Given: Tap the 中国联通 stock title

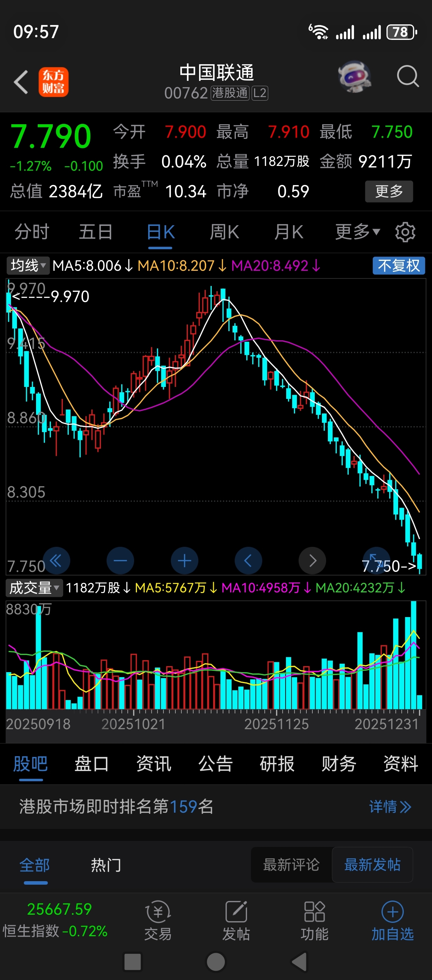Looking at the screenshot, I should coord(216,72).
